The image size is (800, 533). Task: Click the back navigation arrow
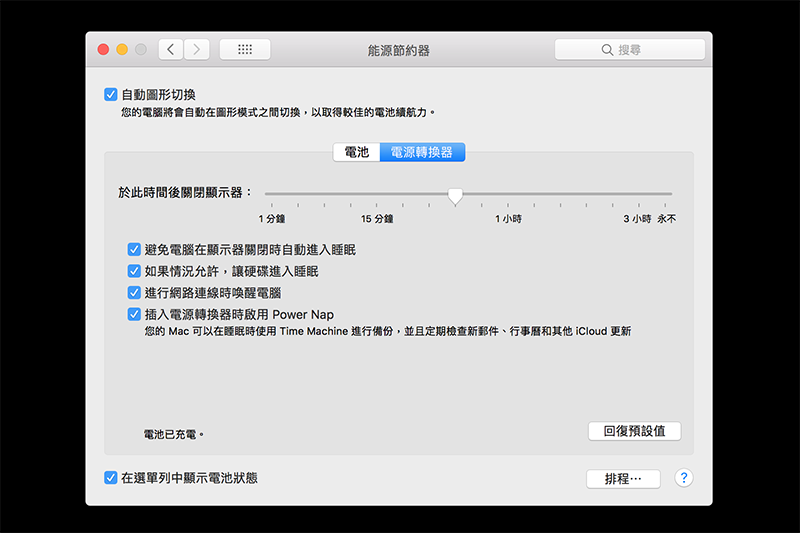(x=171, y=49)
